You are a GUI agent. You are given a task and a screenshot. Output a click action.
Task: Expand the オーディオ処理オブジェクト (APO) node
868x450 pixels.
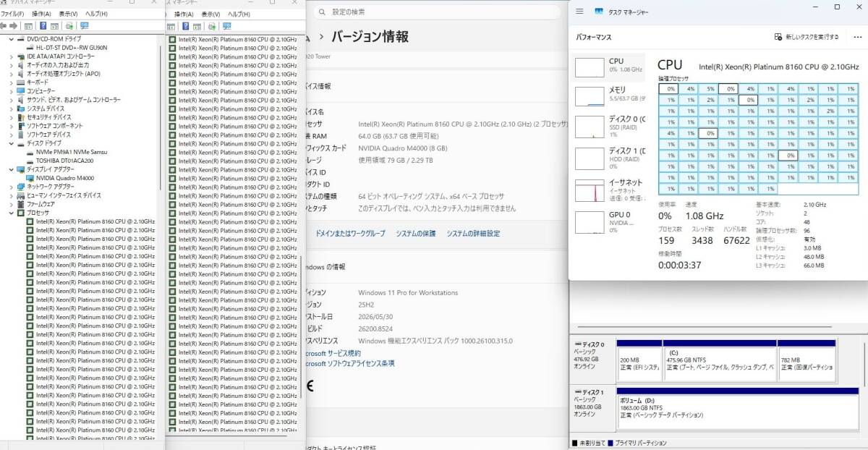pyautogui.click(x=11, y=73)
